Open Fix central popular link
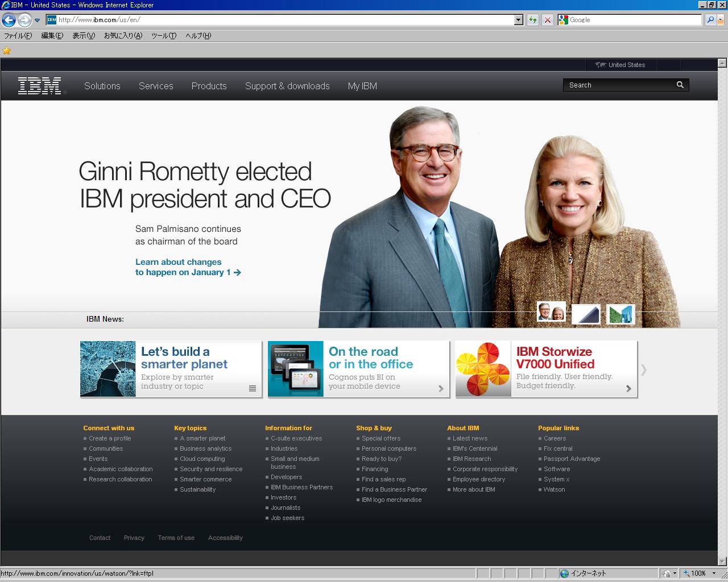Image resolution: width=728 pixels, height=582 pixels. click(x=558, y=448)
